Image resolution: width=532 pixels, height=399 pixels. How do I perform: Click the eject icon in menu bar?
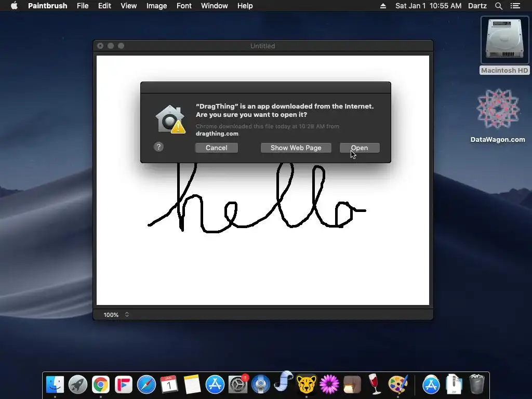click(383, 6)
